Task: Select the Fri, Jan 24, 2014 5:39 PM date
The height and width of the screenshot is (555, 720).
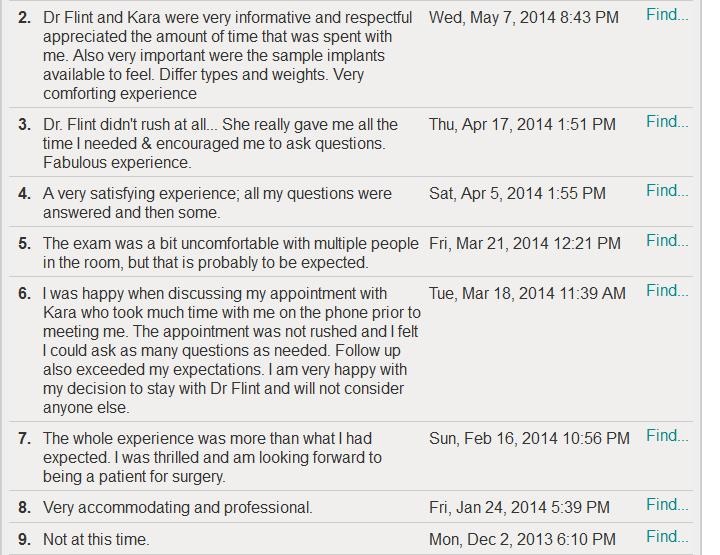Action: (519, 508)
